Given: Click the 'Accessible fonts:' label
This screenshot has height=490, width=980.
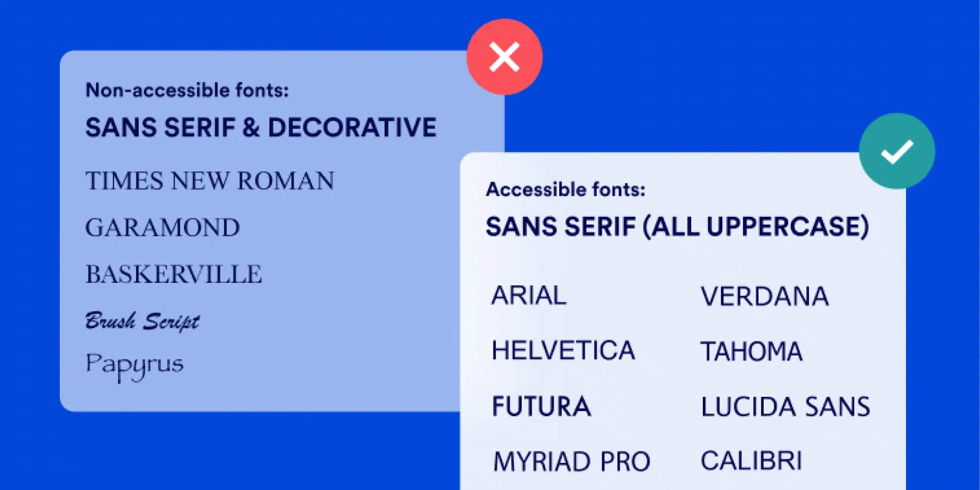Looking at the screenshot, I should pyautogui.click(x=565, y=189).
